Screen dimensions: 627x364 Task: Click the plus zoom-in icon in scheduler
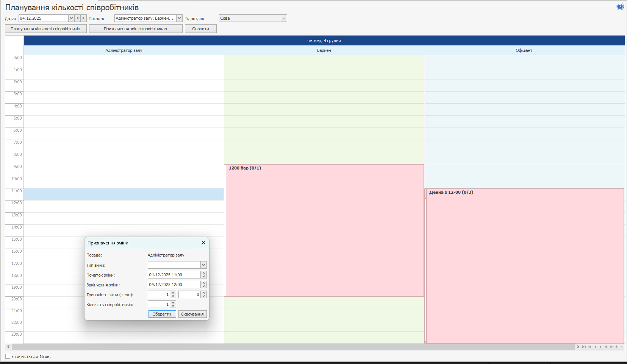coord(616,347)
